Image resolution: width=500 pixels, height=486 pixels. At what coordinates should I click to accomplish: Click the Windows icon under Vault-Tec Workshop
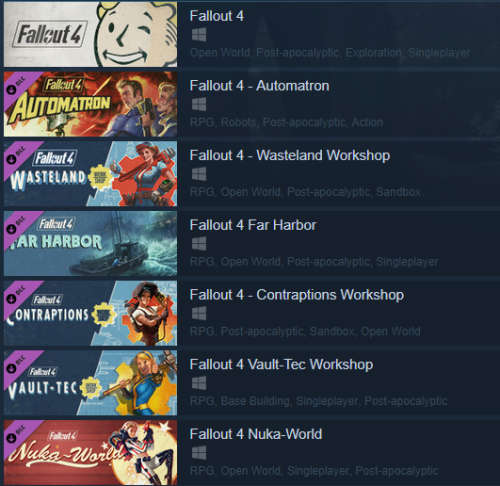[x=199, y=383]
